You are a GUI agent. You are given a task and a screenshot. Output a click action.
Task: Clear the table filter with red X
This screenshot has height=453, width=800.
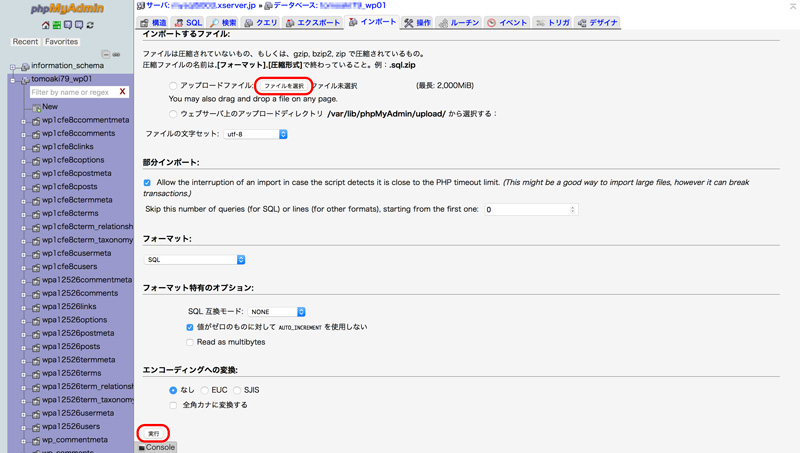click(122, 92)
